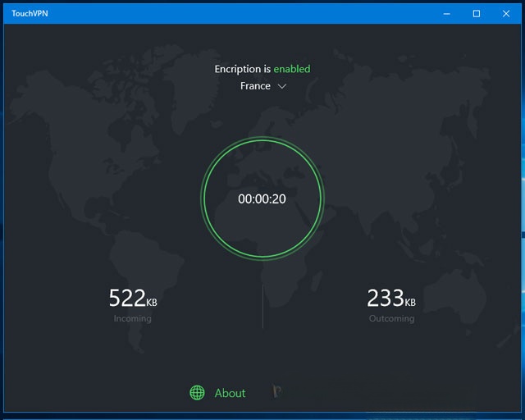This screenshot has height=420, width=525.
Task: Maximize the TouchVPN window
Action: 477,14
